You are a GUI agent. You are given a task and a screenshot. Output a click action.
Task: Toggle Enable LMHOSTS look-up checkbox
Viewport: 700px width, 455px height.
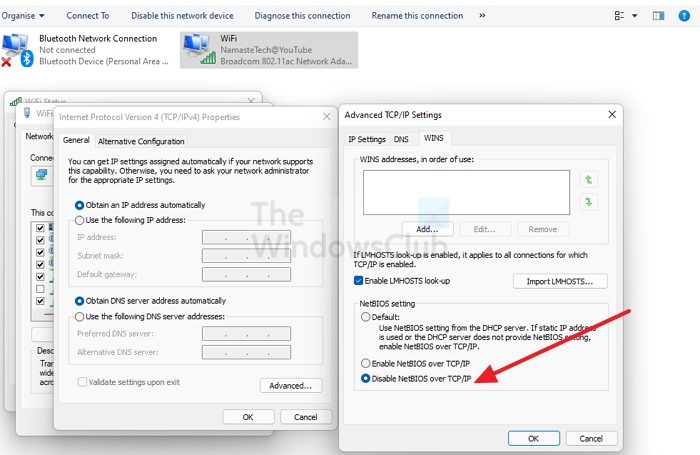(358, 281)
